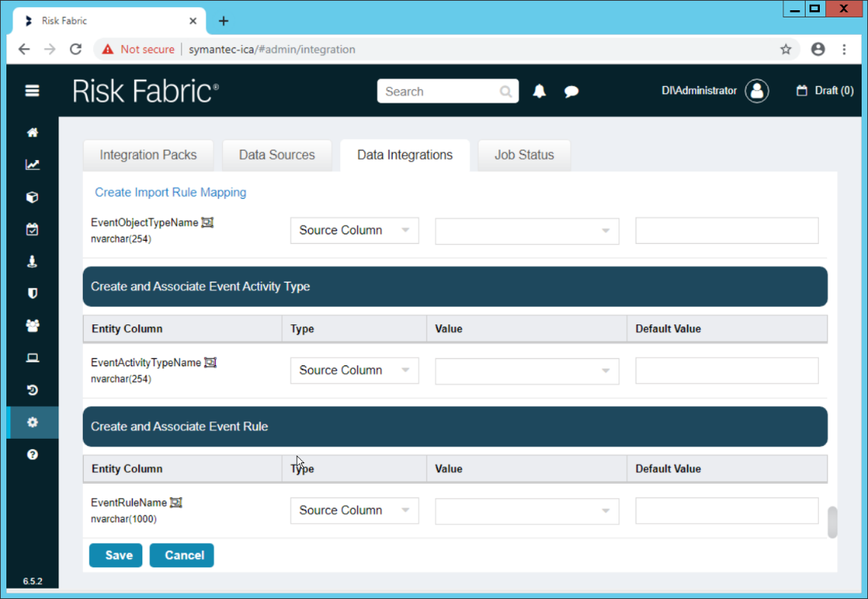The image size is (868, 599).
Task: Click the Cancel button
Action: [x=182, y=556]
